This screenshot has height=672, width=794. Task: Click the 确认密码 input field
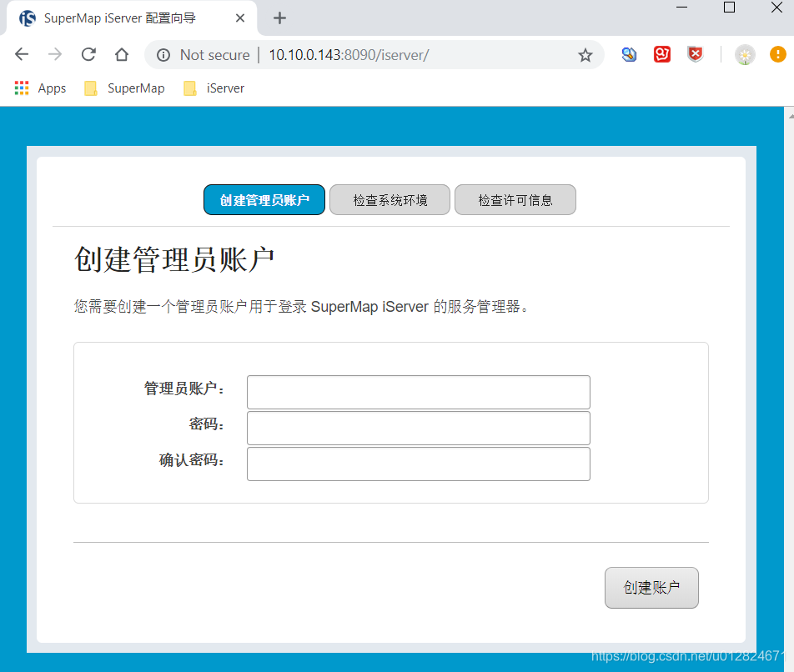[x=419, y=464]
